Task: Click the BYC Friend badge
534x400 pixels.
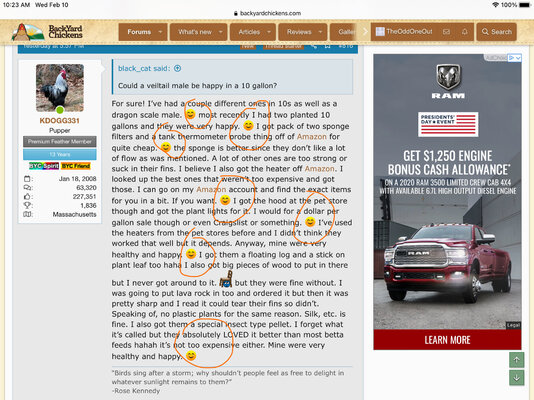Action: tap(76, 166)
